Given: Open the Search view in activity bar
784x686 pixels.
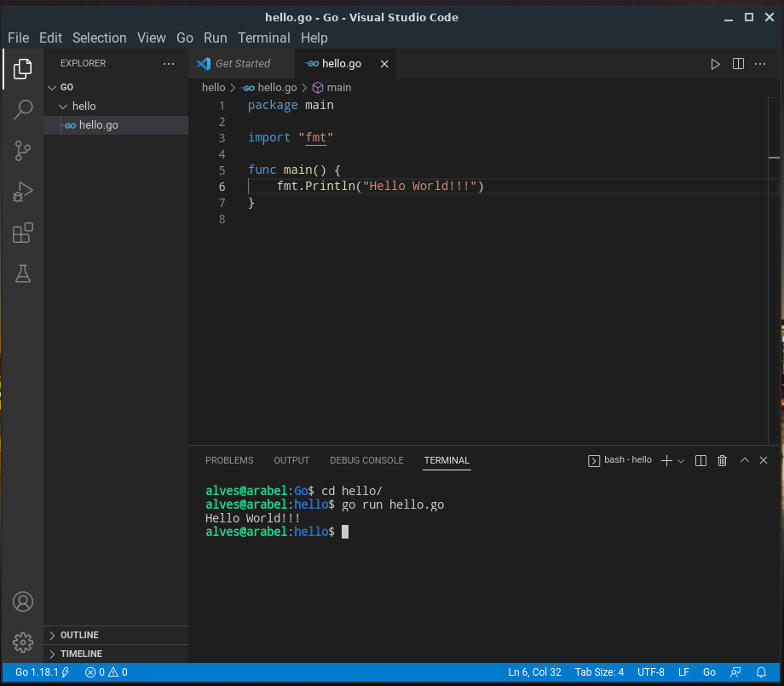Looking at the screenshot, I should tap(22, 109).
